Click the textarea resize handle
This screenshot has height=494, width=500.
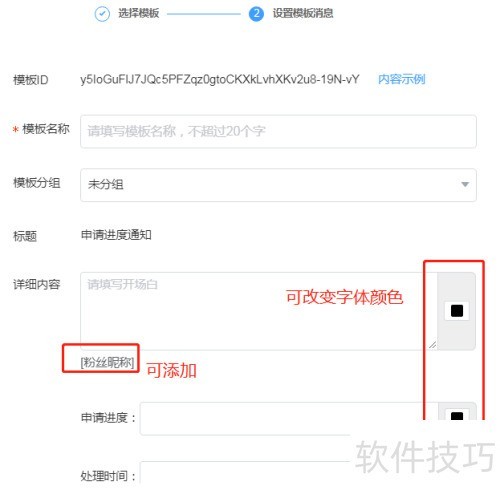coord(432,345)
